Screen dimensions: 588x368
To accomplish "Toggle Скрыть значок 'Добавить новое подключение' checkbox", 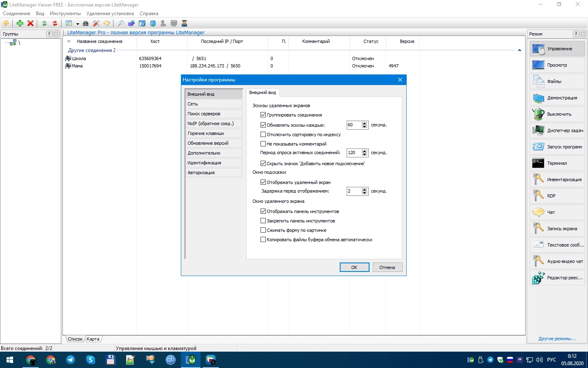I will pos(263,164).
